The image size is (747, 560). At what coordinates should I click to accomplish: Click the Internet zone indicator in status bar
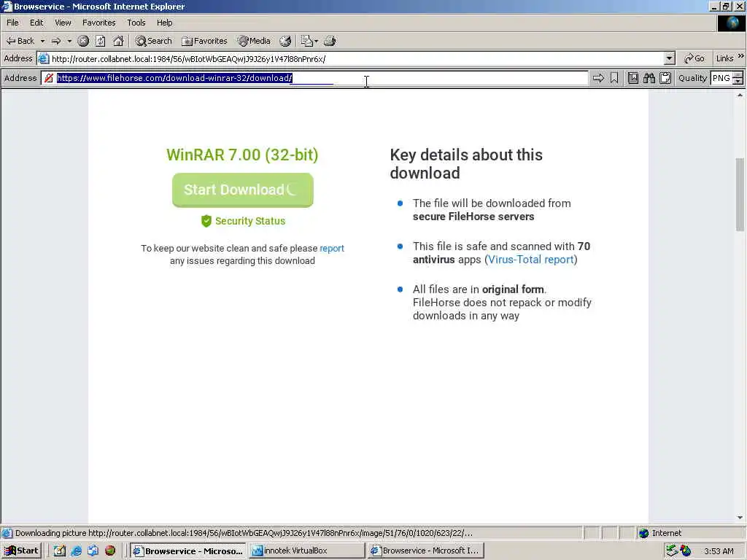click(659, 533)
